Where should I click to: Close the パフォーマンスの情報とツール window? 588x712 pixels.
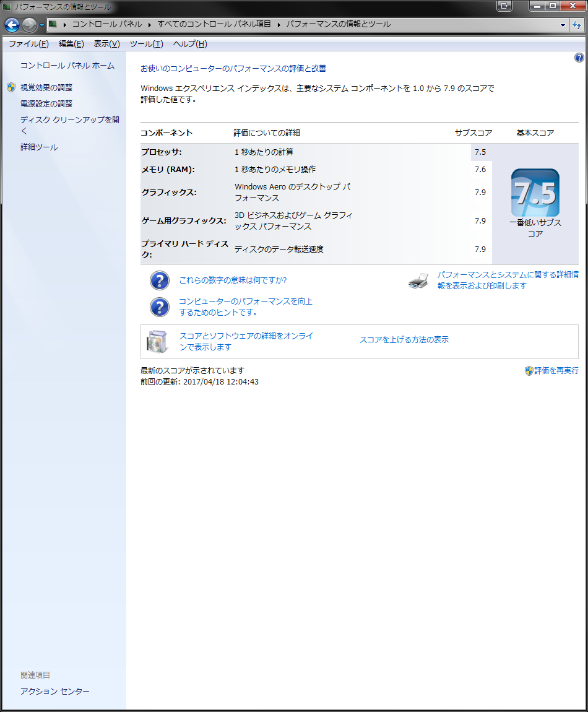[573, 6]
